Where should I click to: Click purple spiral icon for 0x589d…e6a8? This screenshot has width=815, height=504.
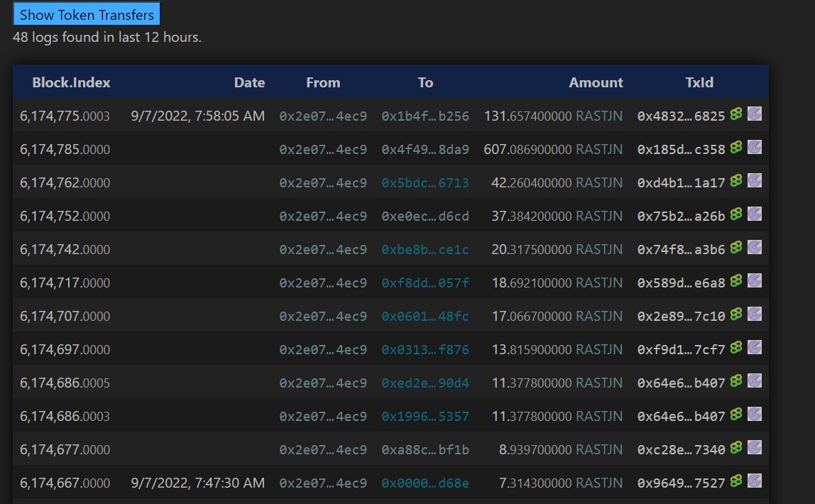coord(755,280)
